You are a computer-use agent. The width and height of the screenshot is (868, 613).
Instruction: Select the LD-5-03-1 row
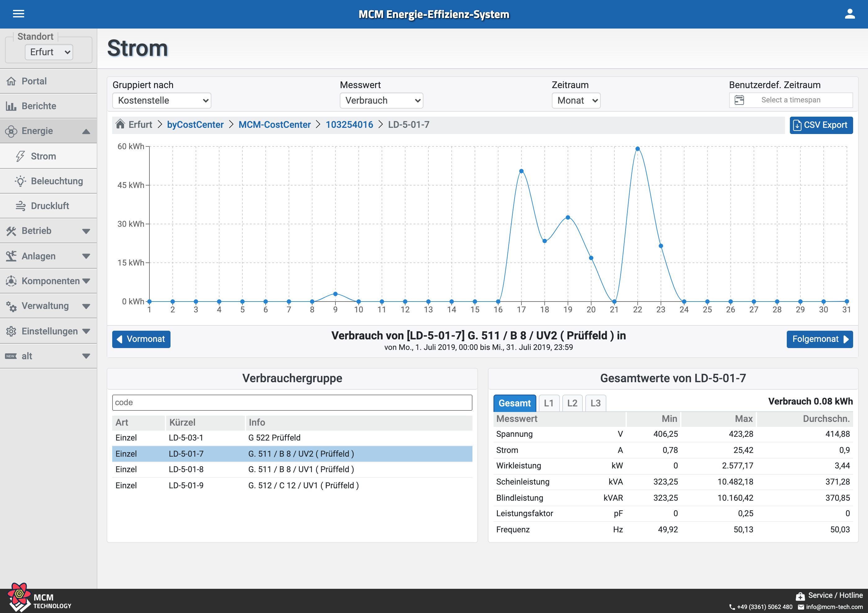click(292, 438)
